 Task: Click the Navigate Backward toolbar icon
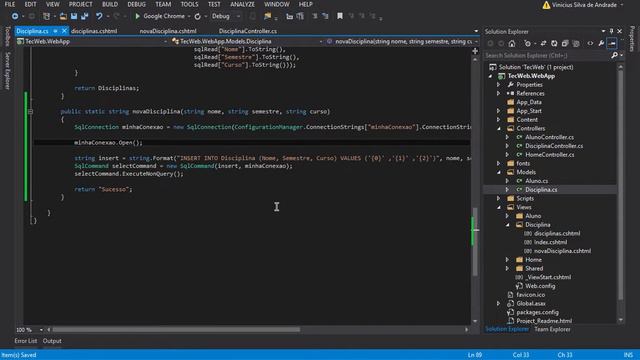pos(15,16)
